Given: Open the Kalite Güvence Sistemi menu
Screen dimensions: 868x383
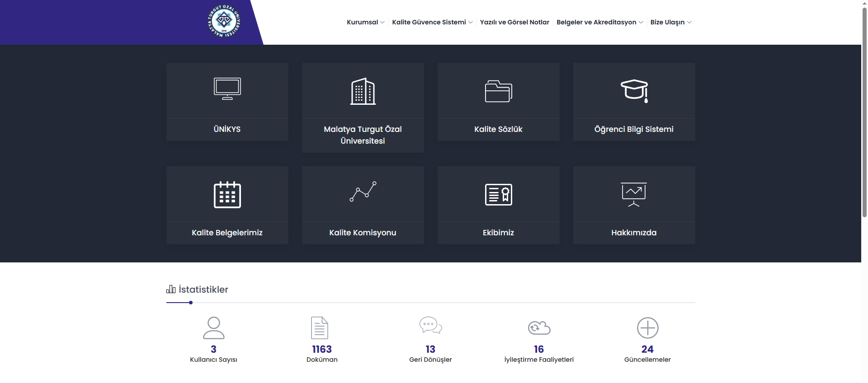Looking at the screenshot, I should [429, 22].
